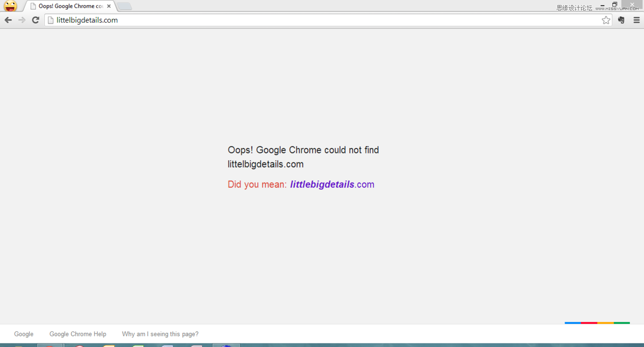The width and height of the screenshot is (644, 347).
Task: Restore down the Chrome window
Action: (x=614, y=5)
